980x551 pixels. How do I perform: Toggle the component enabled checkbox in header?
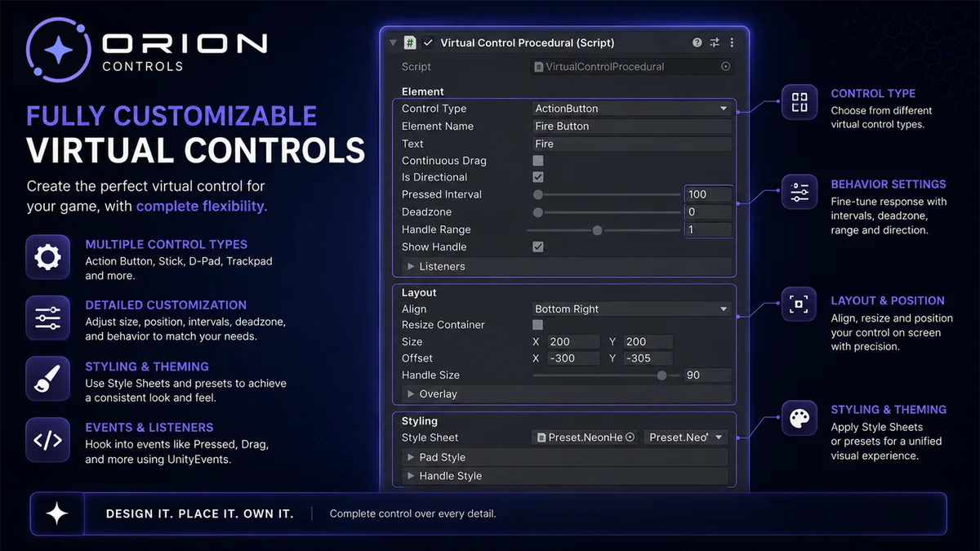pos(429,42)
